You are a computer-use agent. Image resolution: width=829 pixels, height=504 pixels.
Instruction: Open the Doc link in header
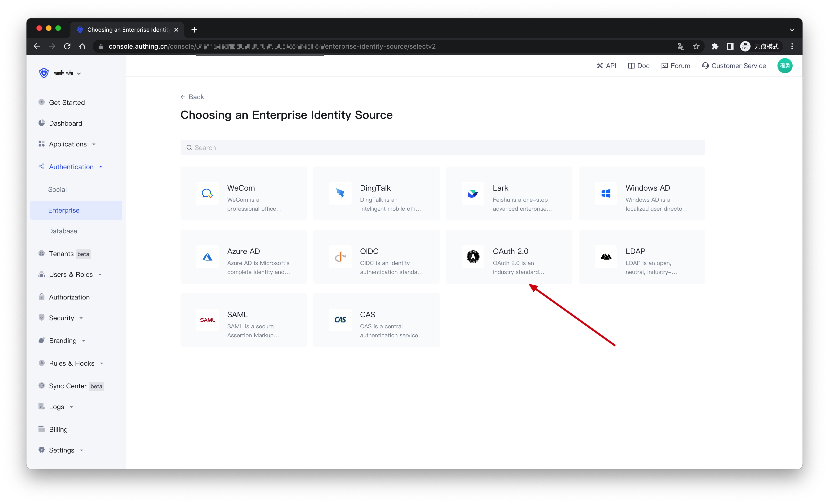point(639,66)
